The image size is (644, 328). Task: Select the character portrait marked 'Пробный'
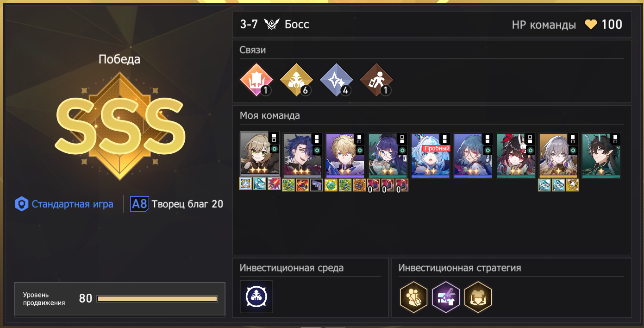pos(431,156)
